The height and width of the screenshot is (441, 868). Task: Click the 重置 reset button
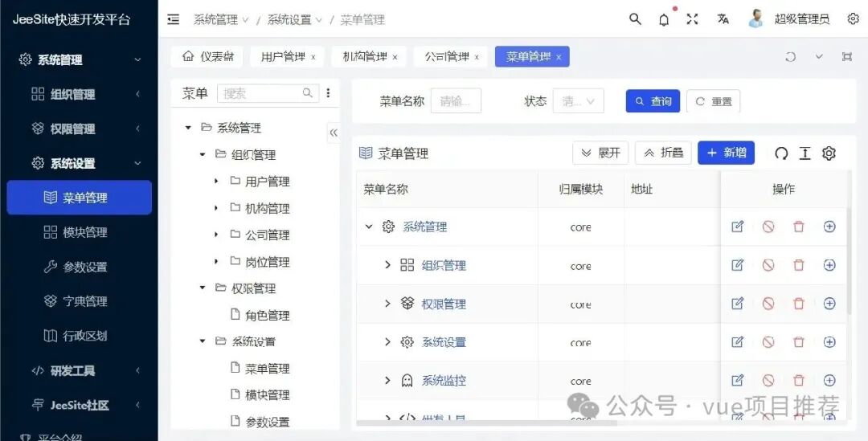click(x=713, y=101)
